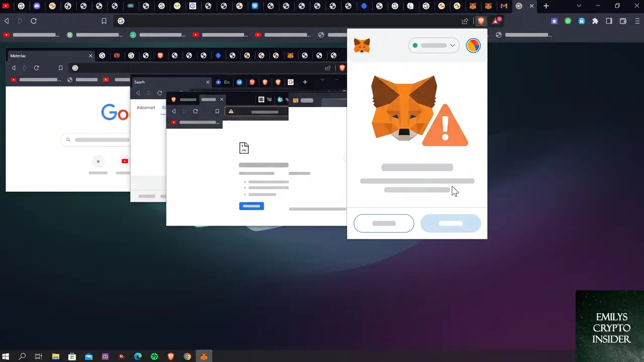Go back in the Searh window

pyautogui.click(x=138, y=93)
